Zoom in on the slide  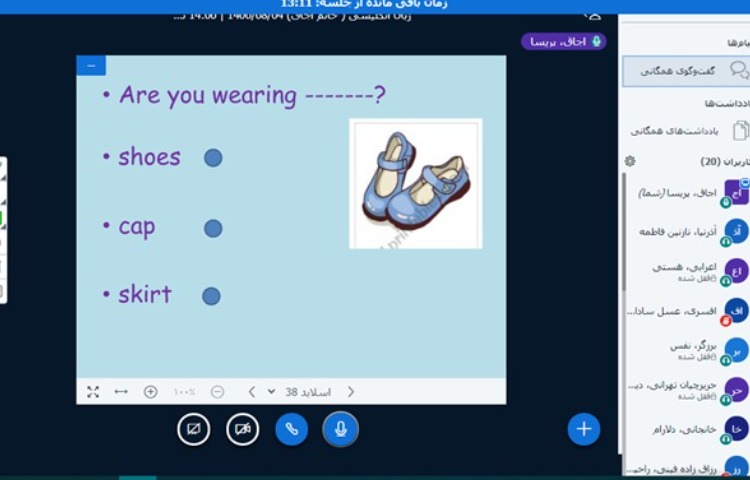[151, 392]
